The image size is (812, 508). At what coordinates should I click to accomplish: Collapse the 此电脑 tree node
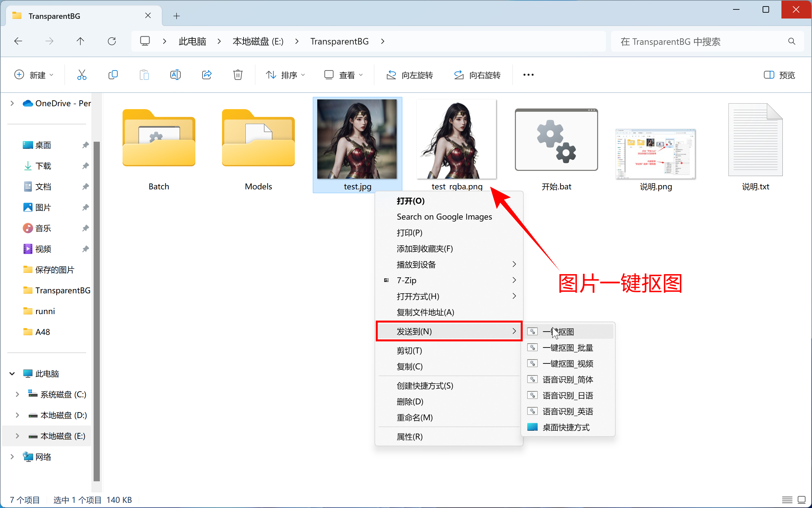click(12, 374)
